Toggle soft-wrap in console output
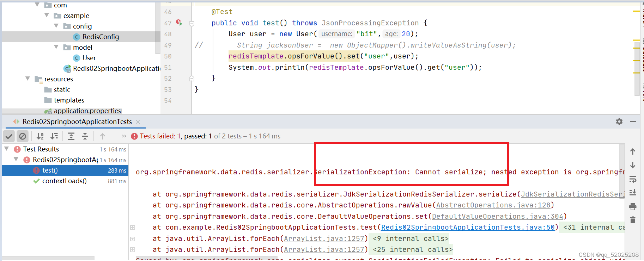This screenshot has width=644, height=261. click(x=633, y=179)
